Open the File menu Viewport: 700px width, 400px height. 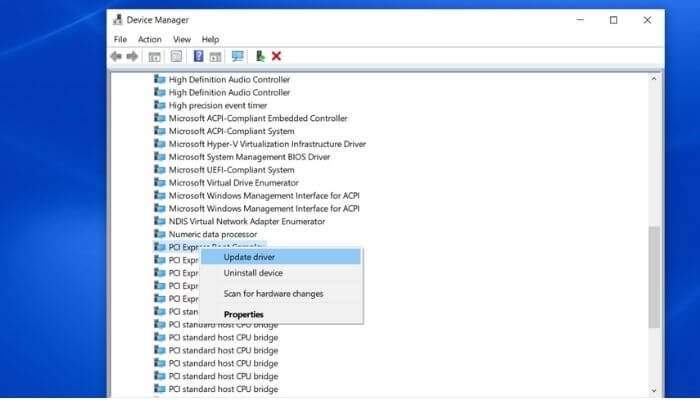(120, 39)
